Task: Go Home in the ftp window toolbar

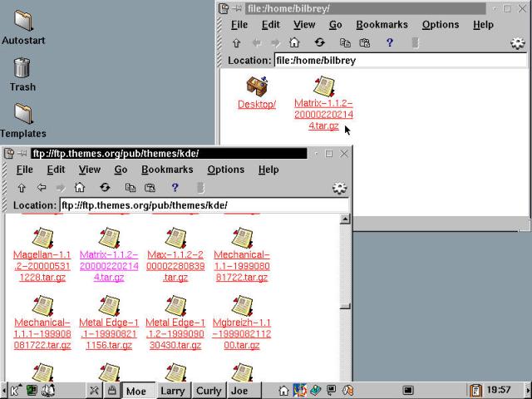Action: pyautogui.click(x=80, y=188)
